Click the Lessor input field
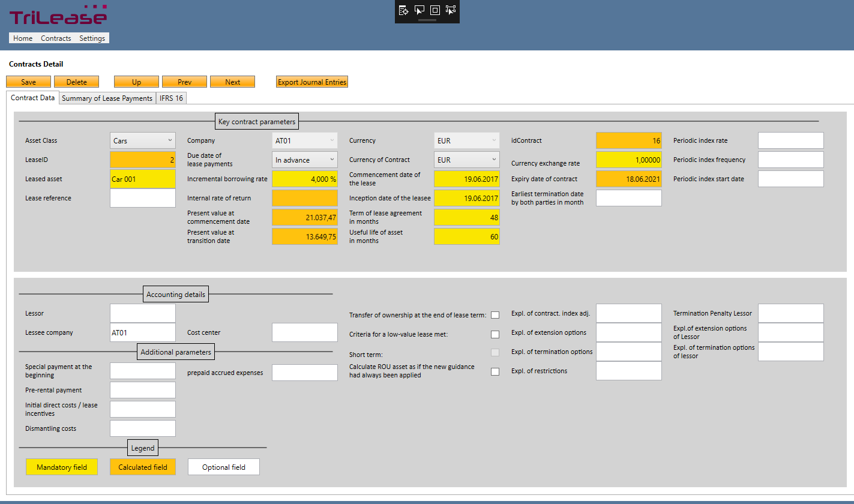This screenshot has width=854, height=504. click(143, 313)
